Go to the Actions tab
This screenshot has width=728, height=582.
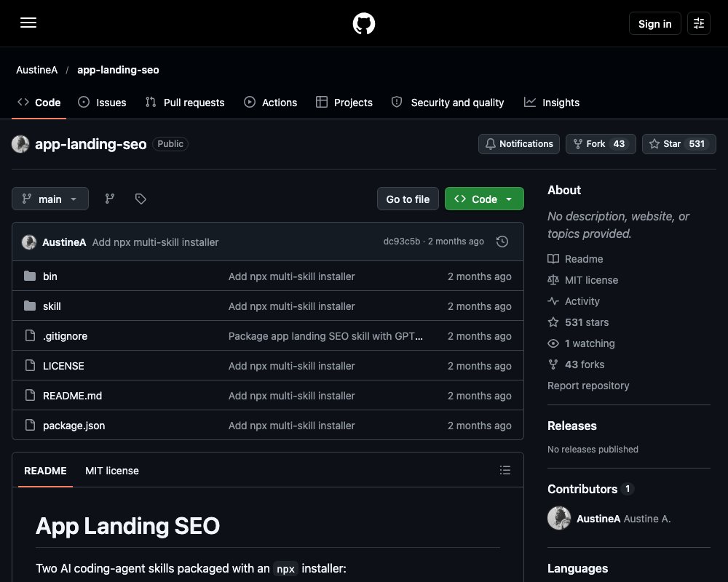tap(270, 103)
